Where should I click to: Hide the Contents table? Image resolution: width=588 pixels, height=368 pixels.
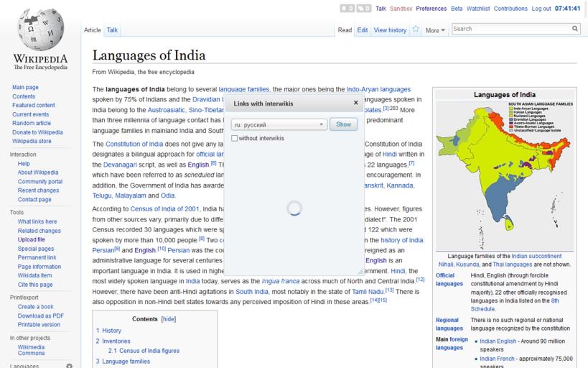(168, 319)
